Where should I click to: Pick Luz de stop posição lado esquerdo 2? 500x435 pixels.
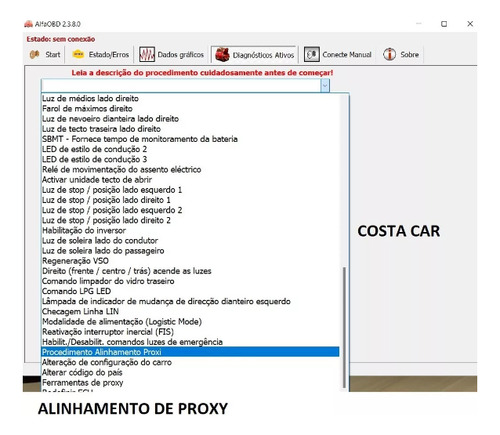tap(190, 210)
